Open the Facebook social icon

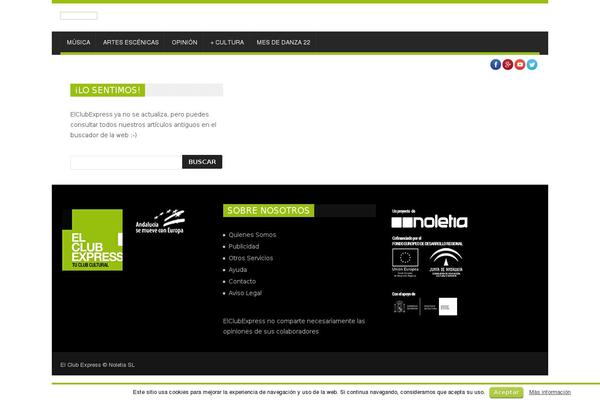point(495,64)
